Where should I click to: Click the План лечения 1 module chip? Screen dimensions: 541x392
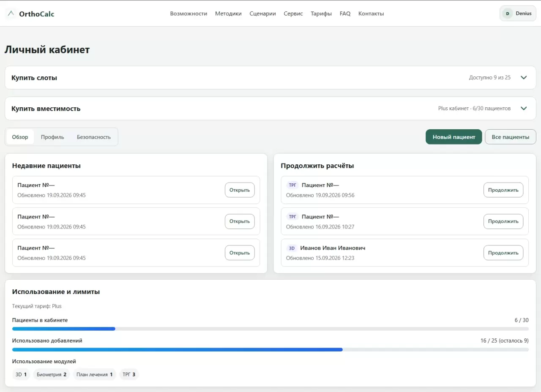(95, 374)
